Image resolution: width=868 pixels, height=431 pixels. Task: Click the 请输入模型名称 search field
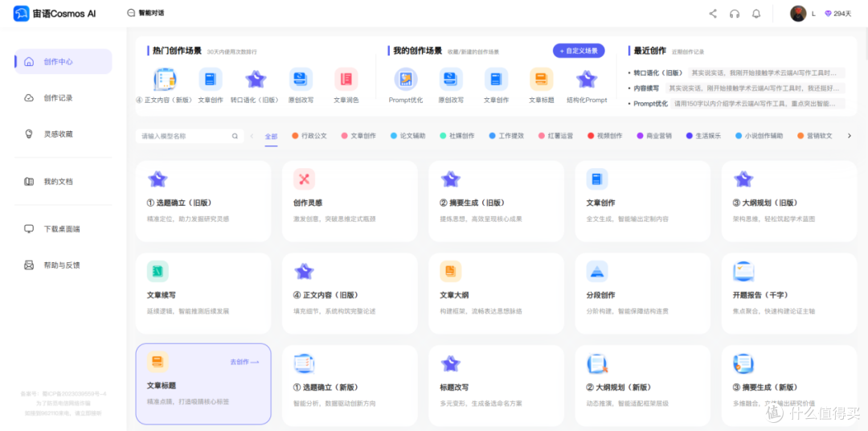190,136
